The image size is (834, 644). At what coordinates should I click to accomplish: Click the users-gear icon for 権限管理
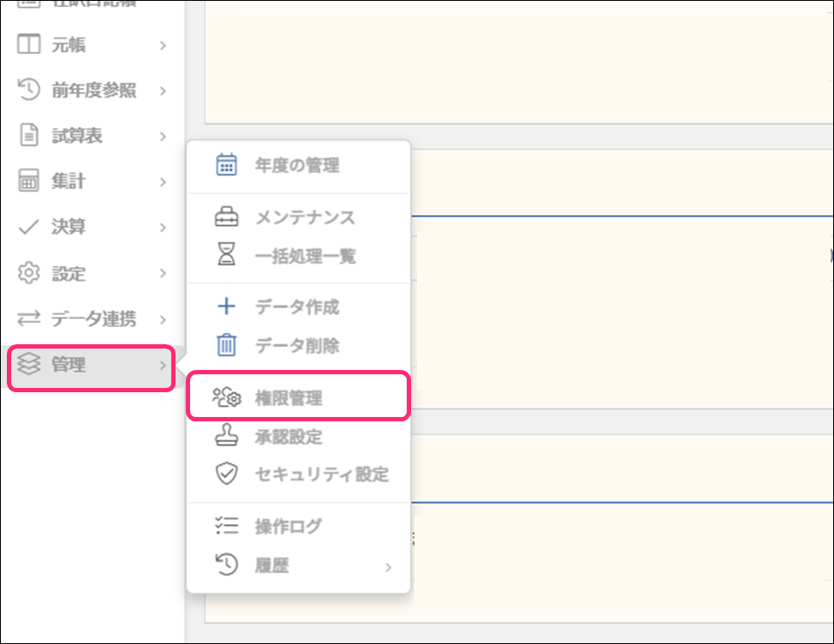[x=227, y=397]
